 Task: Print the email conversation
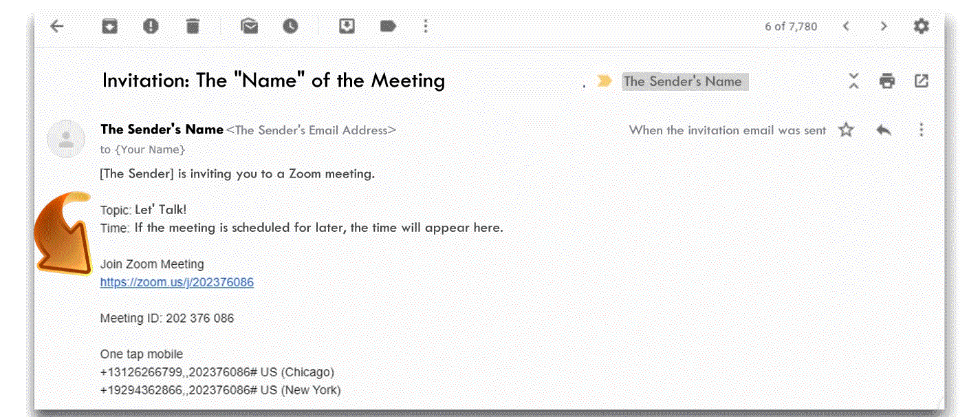887,81
